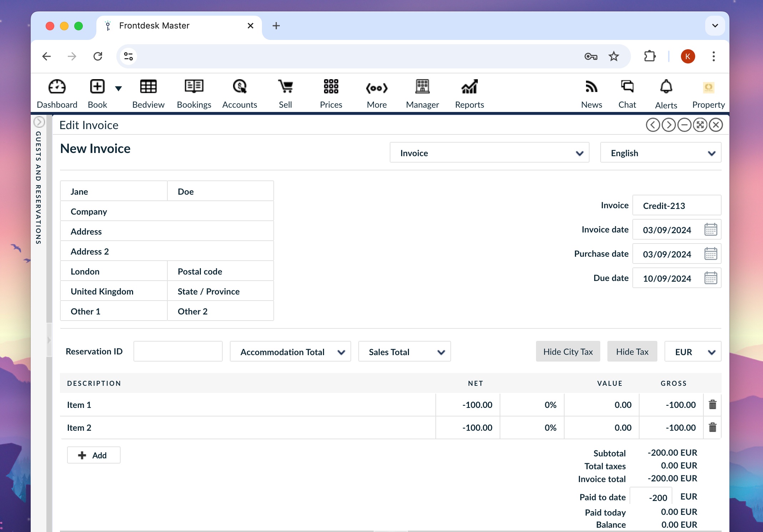This screenshot has height=532, width=763.
Task: Open the Manager section
Action: point(423,94)
